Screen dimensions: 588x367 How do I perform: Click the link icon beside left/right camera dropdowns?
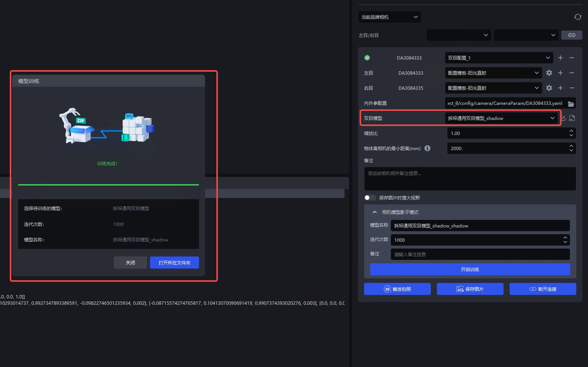(x=571, y=35)
